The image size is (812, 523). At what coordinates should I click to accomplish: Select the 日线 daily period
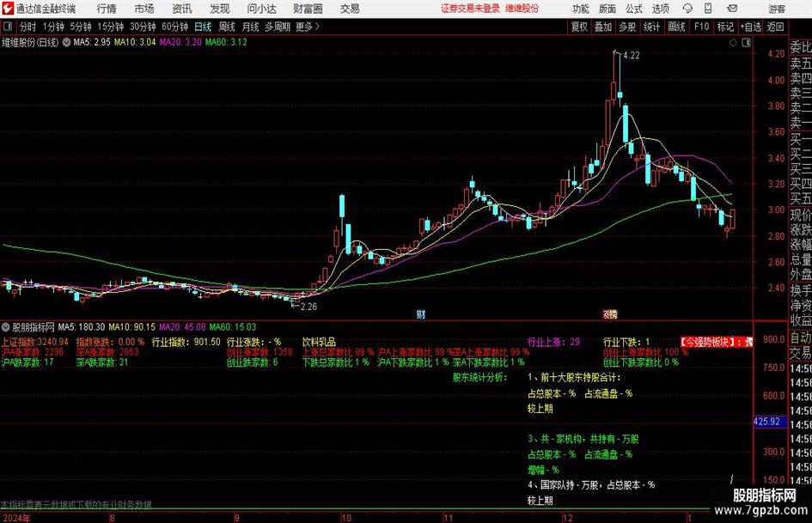pyautogui.click(x=203, y=27)
